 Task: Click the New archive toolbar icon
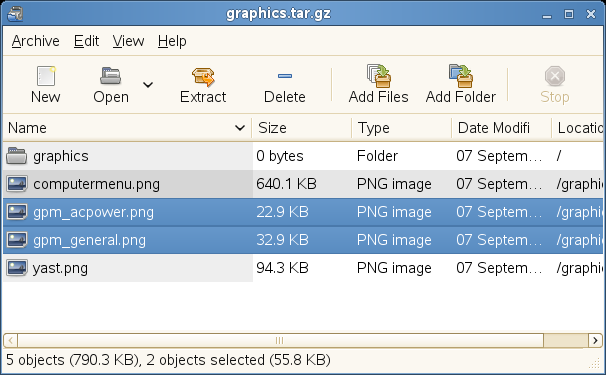[46, 75]
